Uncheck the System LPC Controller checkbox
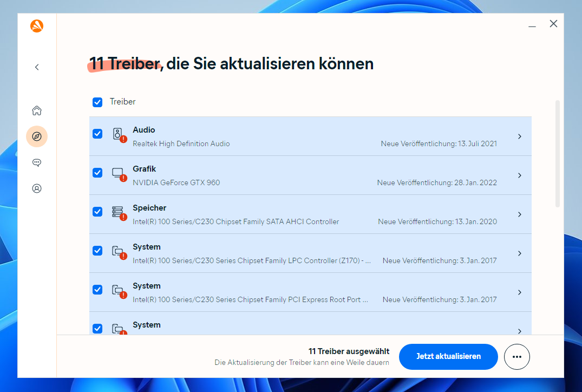 click(x=97, y=251)
